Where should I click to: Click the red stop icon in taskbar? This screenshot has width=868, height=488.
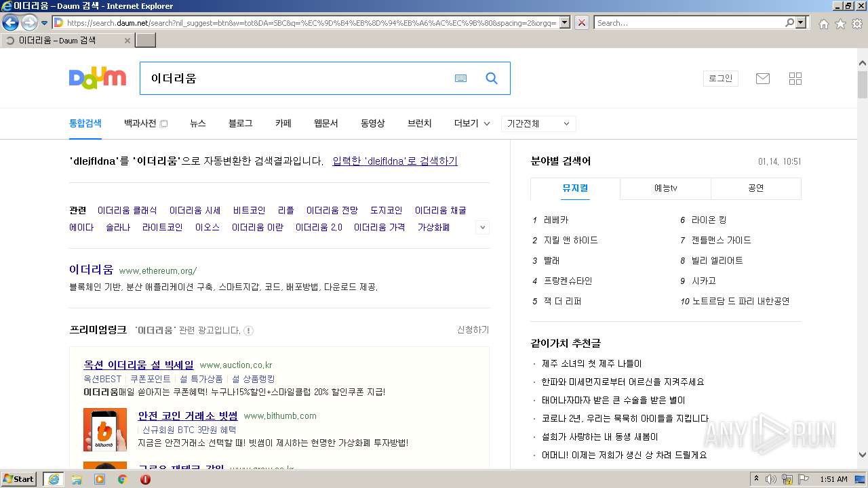tap(145, 479)
